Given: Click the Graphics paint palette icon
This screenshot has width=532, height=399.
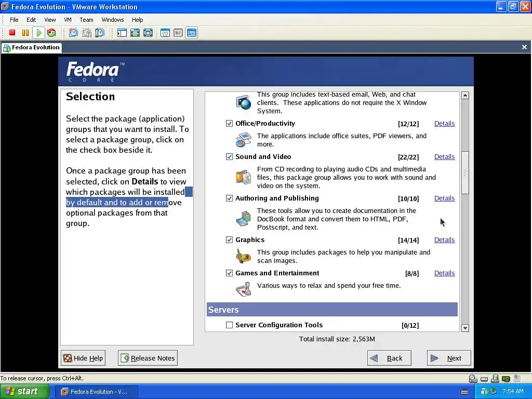Looking at the screenshot, I should 243,256.
